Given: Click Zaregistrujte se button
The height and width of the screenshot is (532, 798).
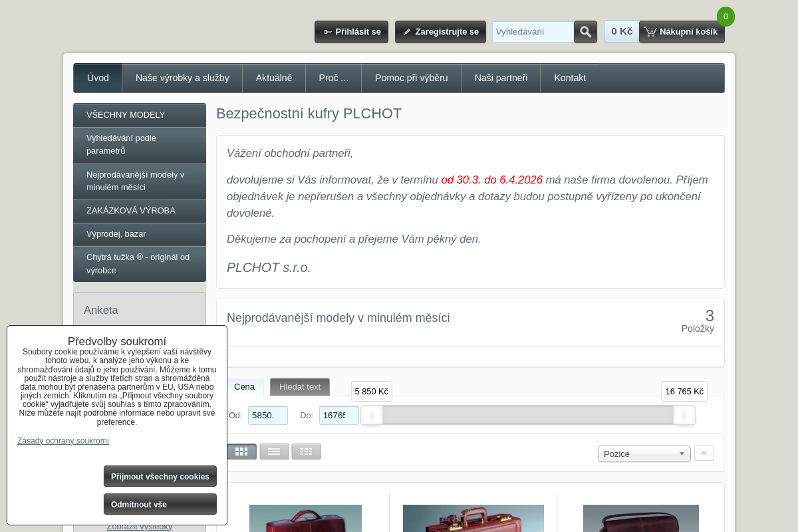Looking at the screenshot, I should point(440,32).
